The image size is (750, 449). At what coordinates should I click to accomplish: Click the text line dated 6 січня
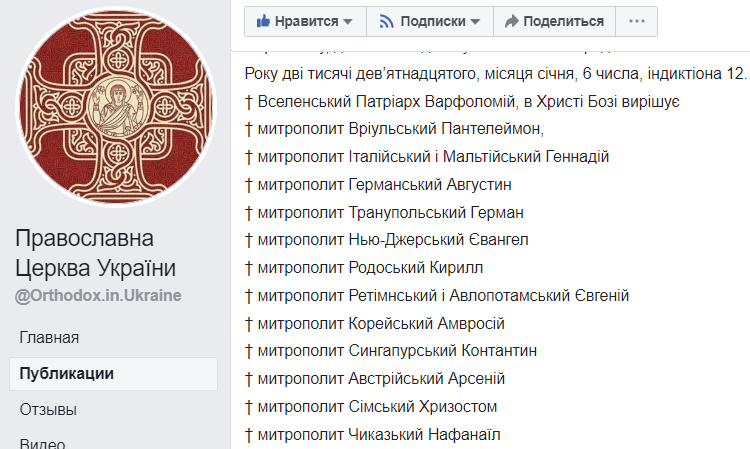(496, 74)
